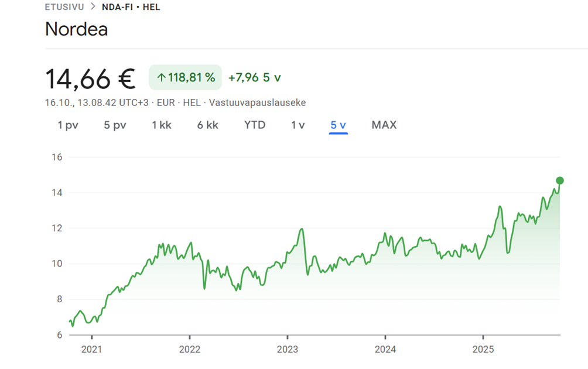Switch to the 1 pv time range
588x369 pixels.
[68, 125]
